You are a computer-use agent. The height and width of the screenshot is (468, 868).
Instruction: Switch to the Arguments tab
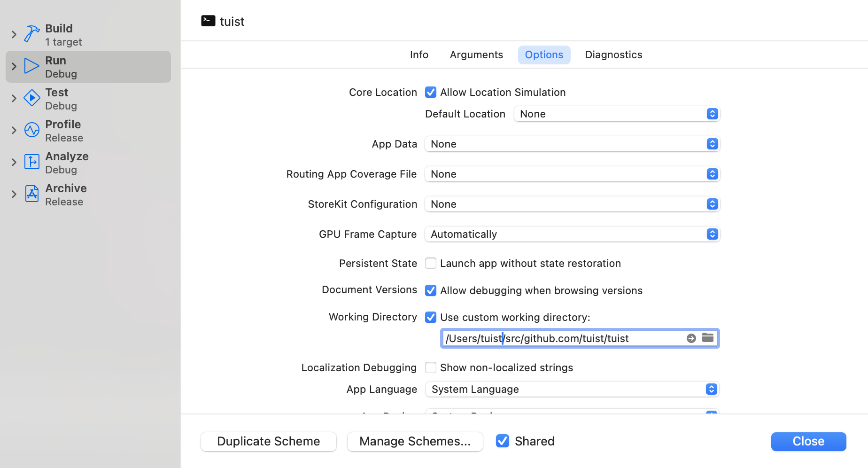tap(476, 55)
